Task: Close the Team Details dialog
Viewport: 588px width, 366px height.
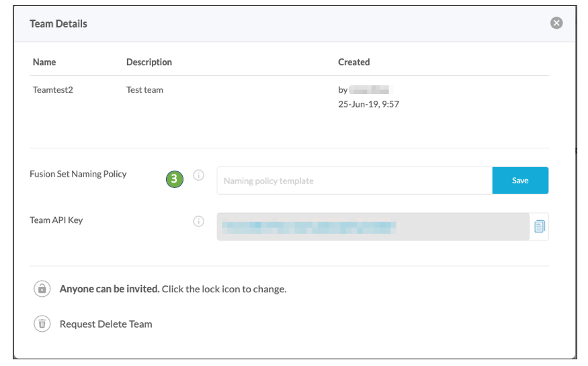Action: click(x=556, y=24)
